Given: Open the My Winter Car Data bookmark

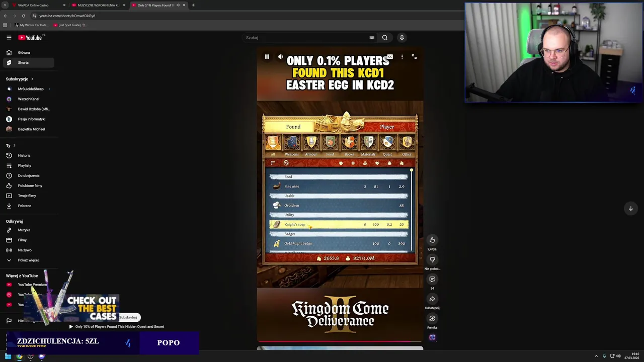Looking at the screenshot, I should (32, 25).
